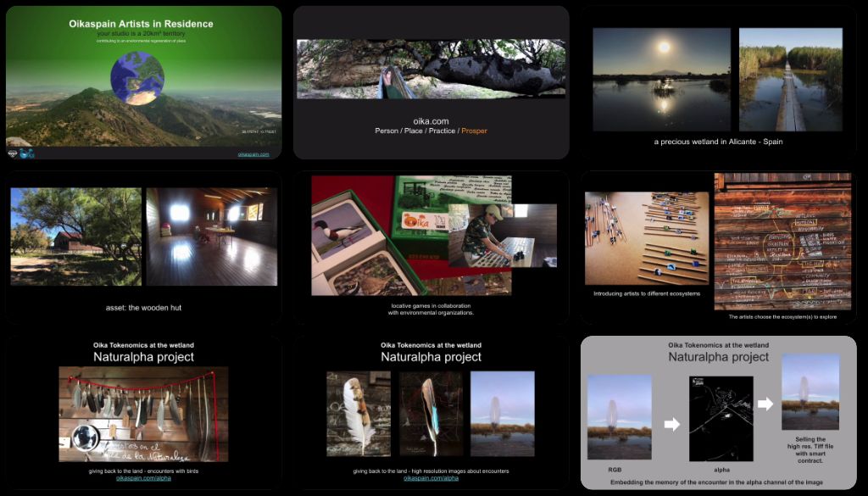The height and width of the screenshot is (496, 868).
Task: Click the white arrow between RGB and alpha images
Action: (671, 425)
